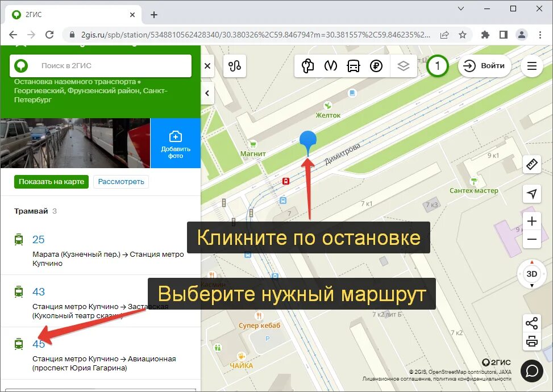
Task: Click route 45 description Станция метро Купчино → Авиационная
Action: click(x=104, y=359)
